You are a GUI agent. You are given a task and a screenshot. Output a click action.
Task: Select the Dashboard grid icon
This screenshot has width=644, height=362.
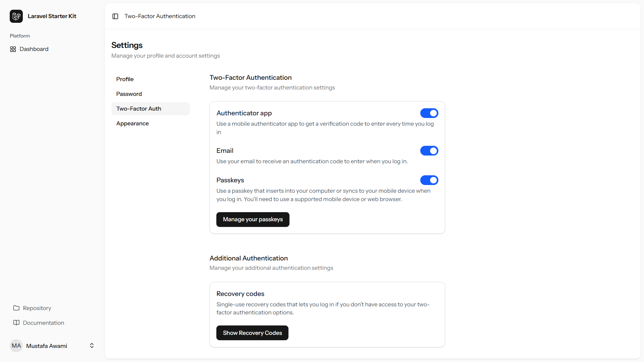pos(13,49)
